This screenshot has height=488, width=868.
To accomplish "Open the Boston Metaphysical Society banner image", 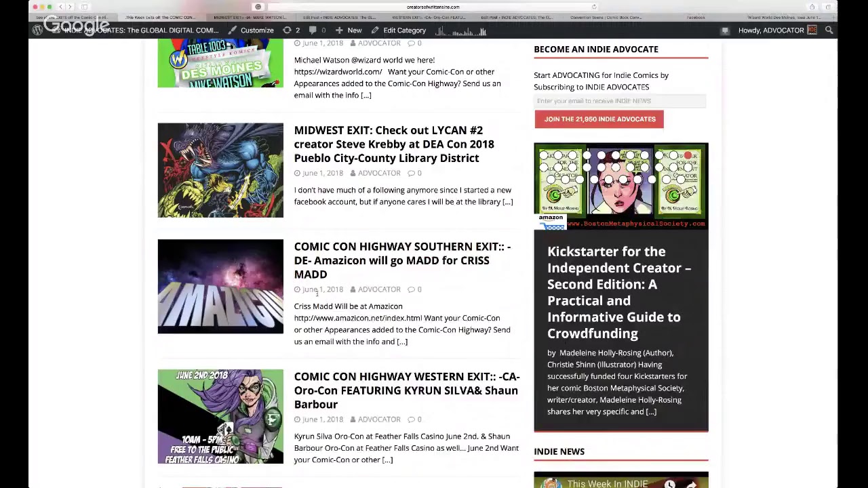I will (x=621, y=186).
